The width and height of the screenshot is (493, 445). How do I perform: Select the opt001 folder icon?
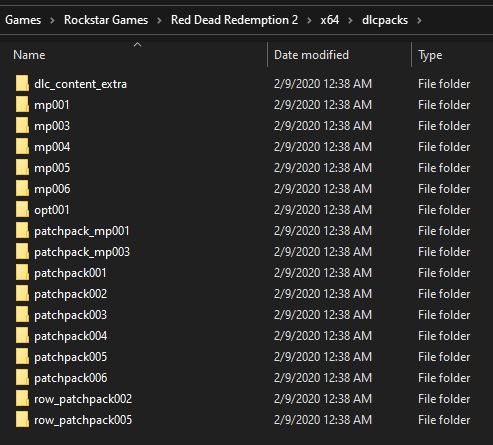22,209
